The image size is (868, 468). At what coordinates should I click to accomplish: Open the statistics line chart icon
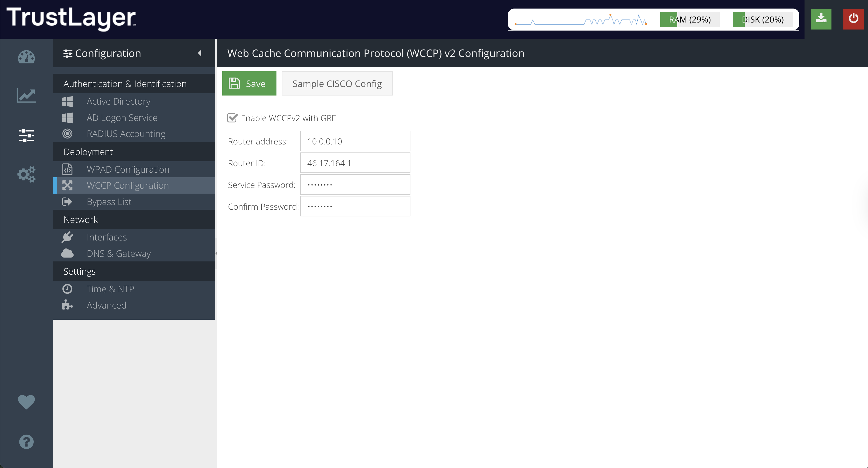[x=26, y=96]
